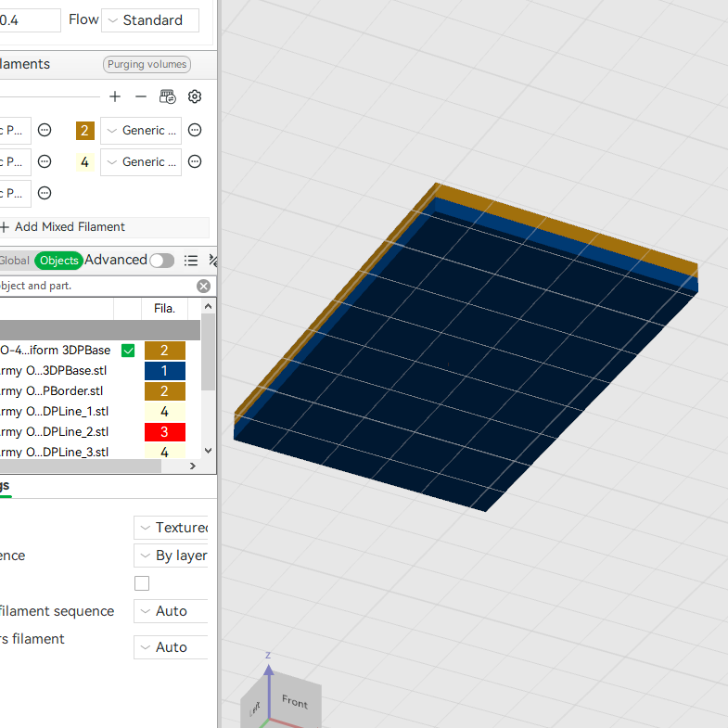
Task: Open options for filament 2 Generic preset
Action: coord(195,130)
